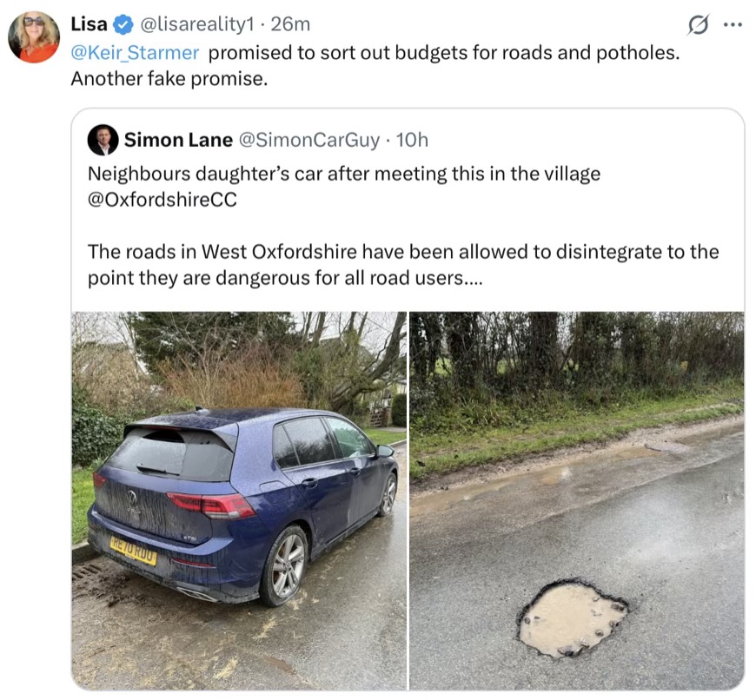Click Simon Lane's round avatar
This screenshot has height=700, width=756.
103,140
